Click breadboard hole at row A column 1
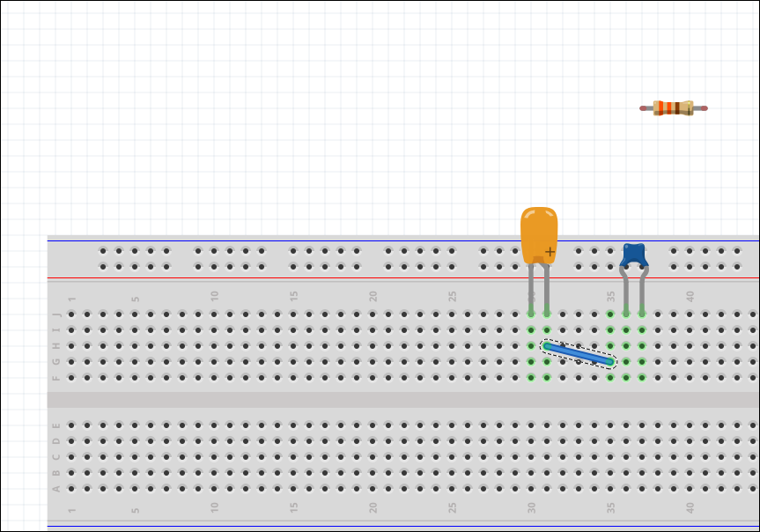The image size is (760, 532). click(x=71, y=488)
